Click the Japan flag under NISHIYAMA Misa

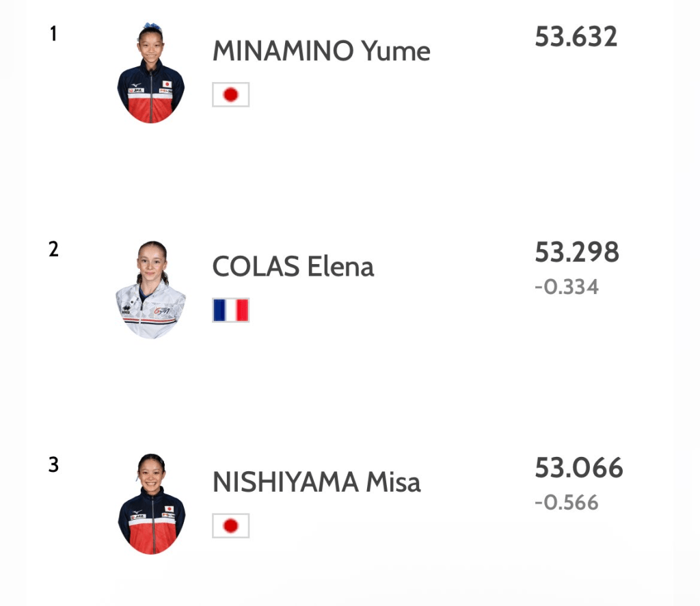pos(231,526)
